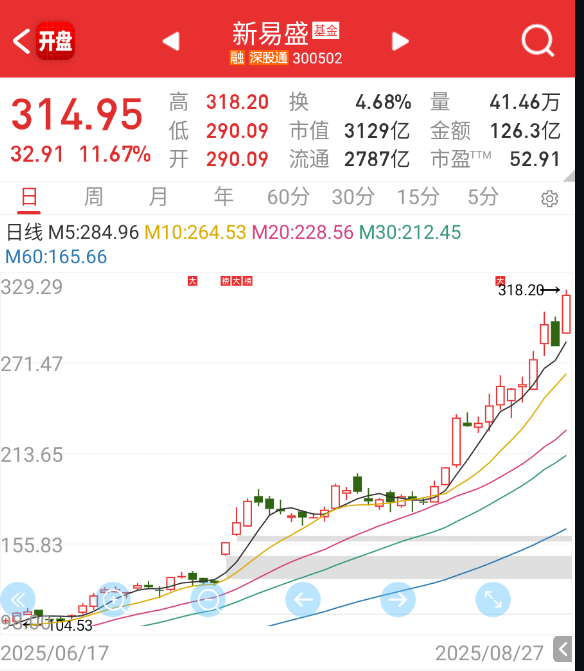Tap the 基金 badge beside stock name
The image size is (584, 671).
click(326, 30)
